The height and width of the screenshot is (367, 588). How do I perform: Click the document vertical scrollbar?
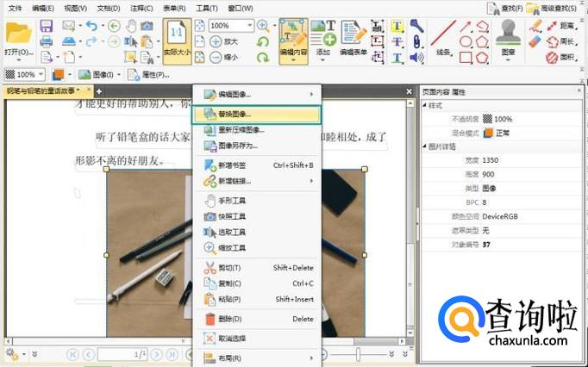(410, 219)
